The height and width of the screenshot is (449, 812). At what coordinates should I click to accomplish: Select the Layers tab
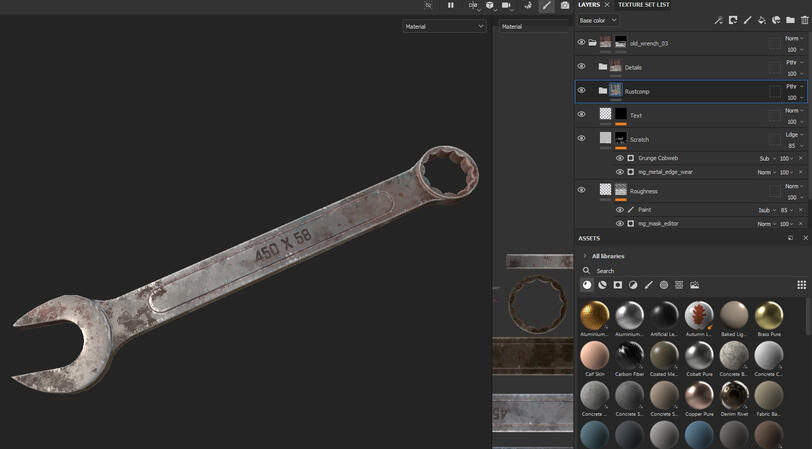pos(589,5)
